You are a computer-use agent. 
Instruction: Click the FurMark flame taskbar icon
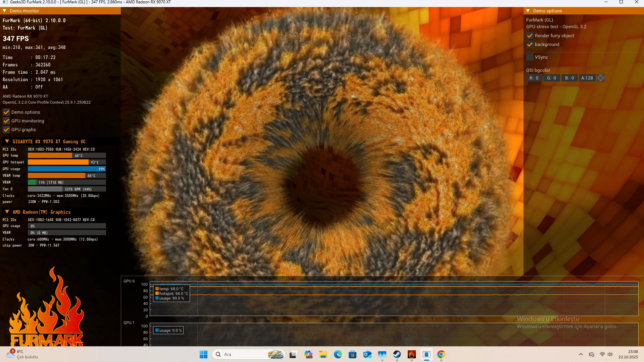(412, 354)
